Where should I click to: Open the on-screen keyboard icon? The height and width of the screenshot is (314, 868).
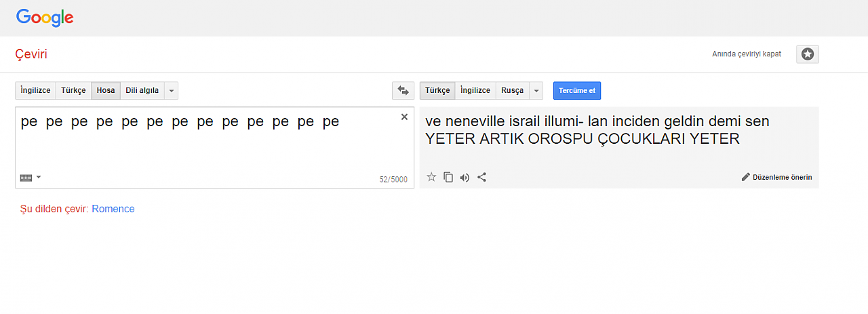pos(26,178)
